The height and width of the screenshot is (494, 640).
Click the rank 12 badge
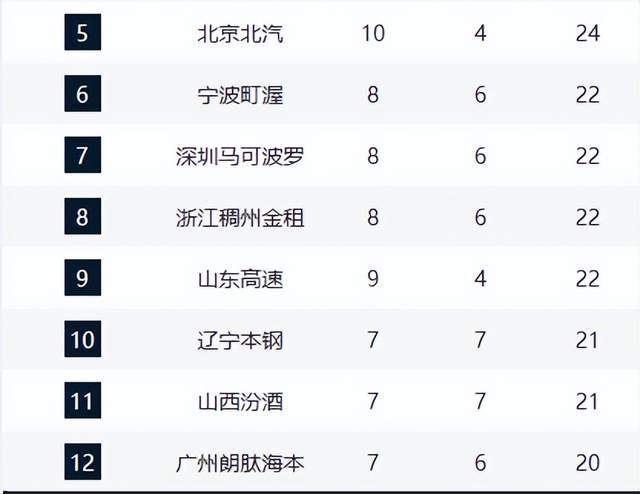coord(82,463)
